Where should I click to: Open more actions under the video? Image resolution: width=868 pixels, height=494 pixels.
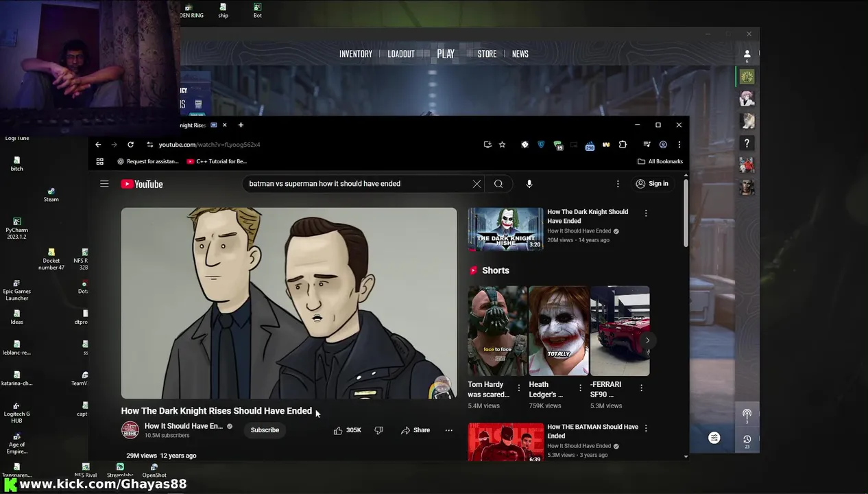point(449,430)
